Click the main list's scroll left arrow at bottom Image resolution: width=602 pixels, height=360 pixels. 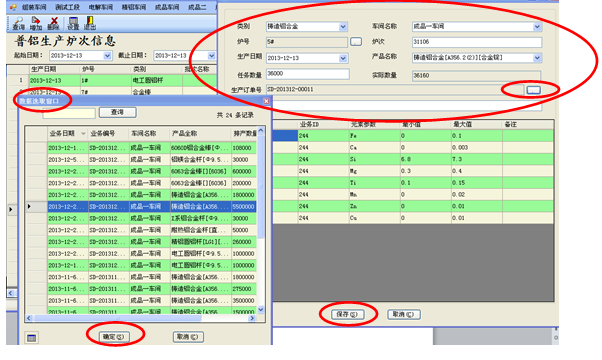point(11,293)
